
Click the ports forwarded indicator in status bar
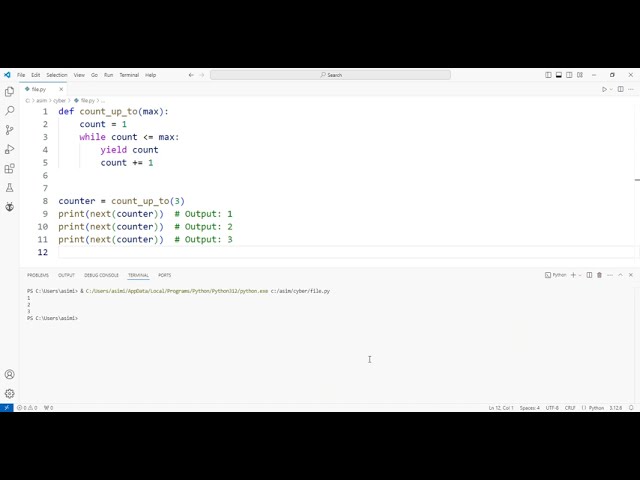coord(48,408)
